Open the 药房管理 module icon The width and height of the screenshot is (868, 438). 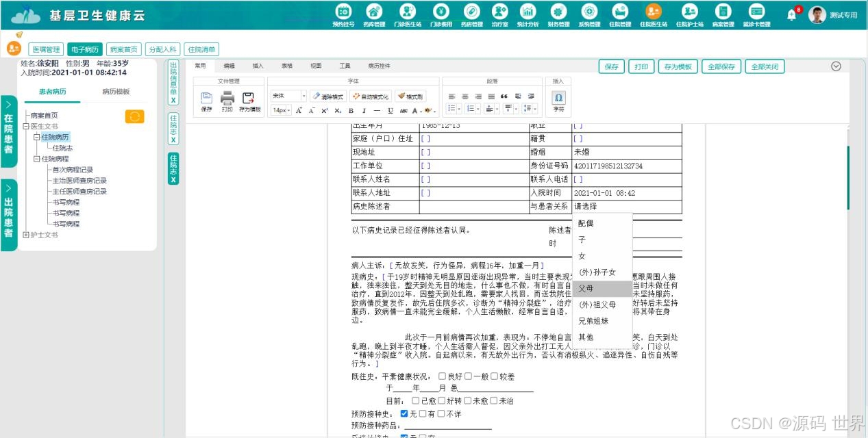pos(471,11)
